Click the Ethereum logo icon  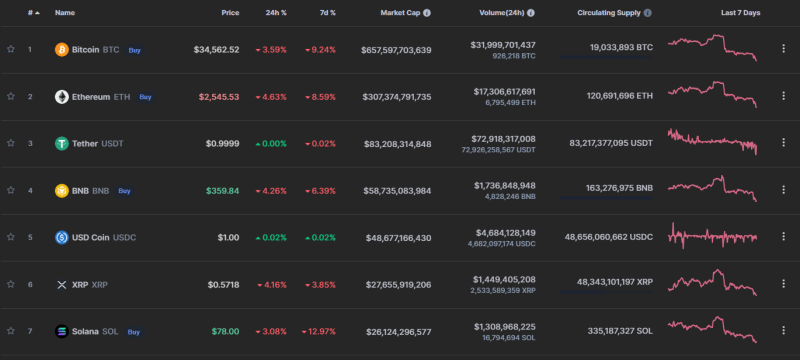click(x=62, y=97)
